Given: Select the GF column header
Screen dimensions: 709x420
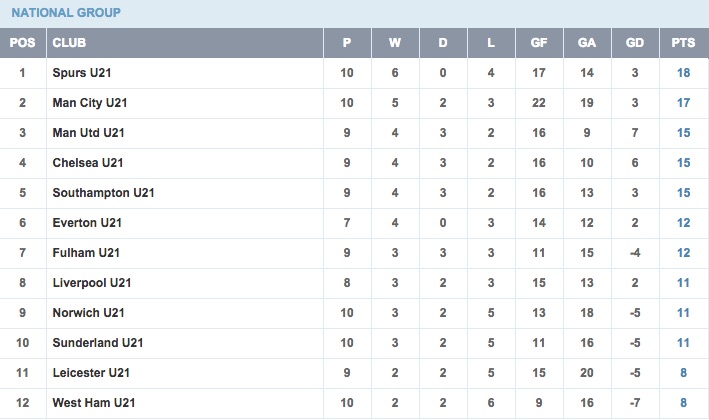Looking at the screenshot, I should tap(539, 42).
